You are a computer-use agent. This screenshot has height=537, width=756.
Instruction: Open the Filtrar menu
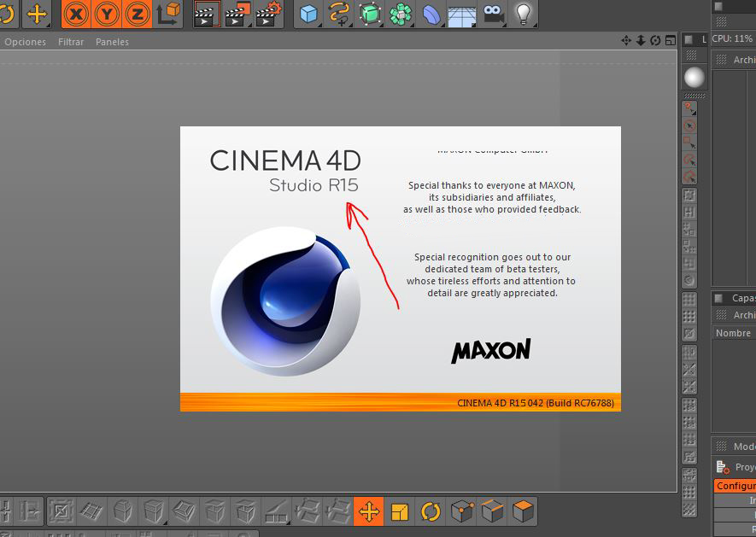[x=71, y=41]
